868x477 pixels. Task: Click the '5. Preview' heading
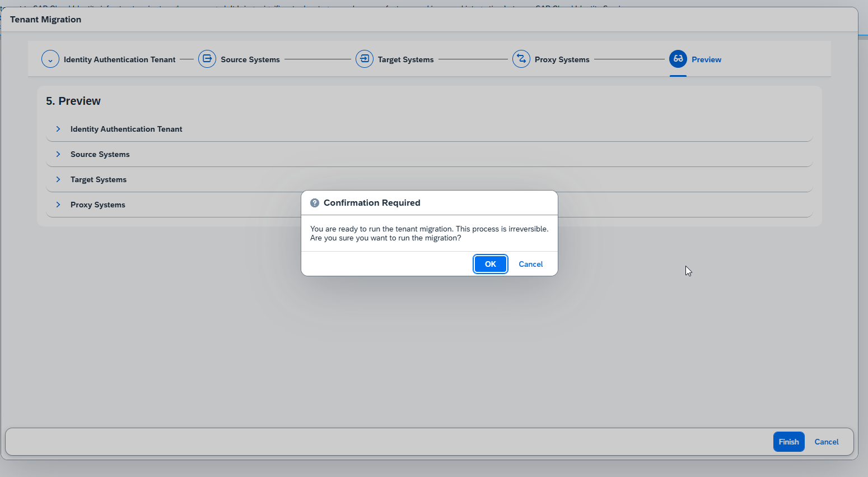pos(73,101)
